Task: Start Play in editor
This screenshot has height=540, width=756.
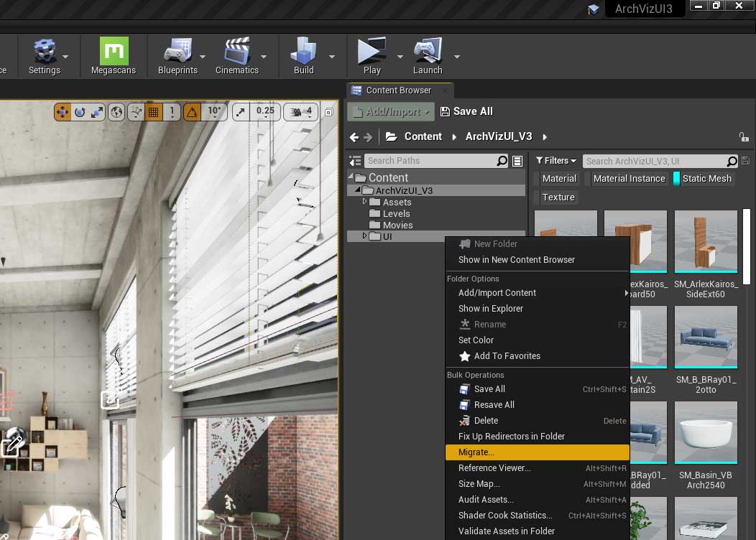Action: pyautogui.click(x=372, y=56)
